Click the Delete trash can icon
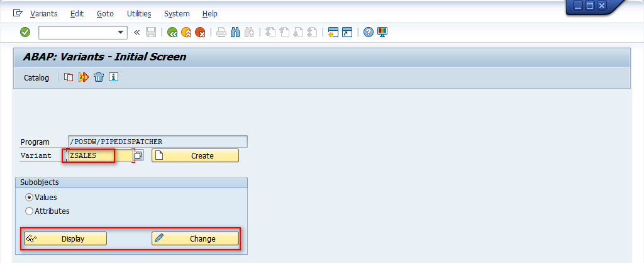 coord(99,77)
